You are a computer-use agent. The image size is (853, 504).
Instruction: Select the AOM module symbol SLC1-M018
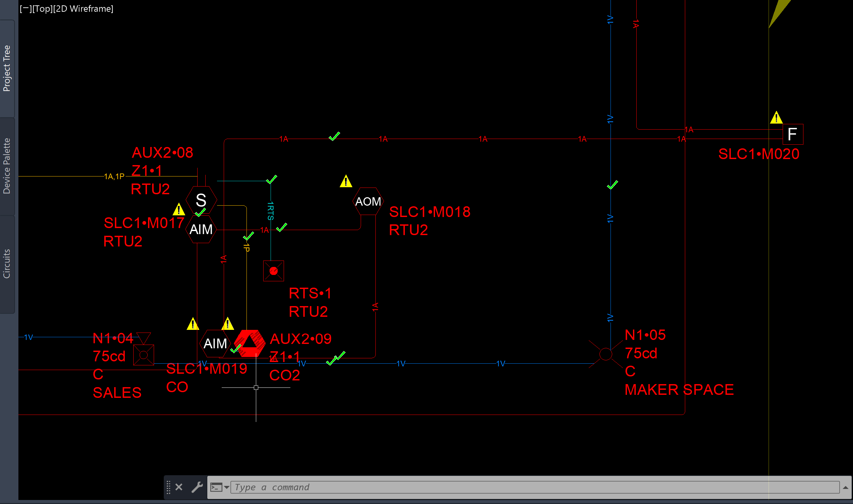pyautogui.click(x=368, y=201)
